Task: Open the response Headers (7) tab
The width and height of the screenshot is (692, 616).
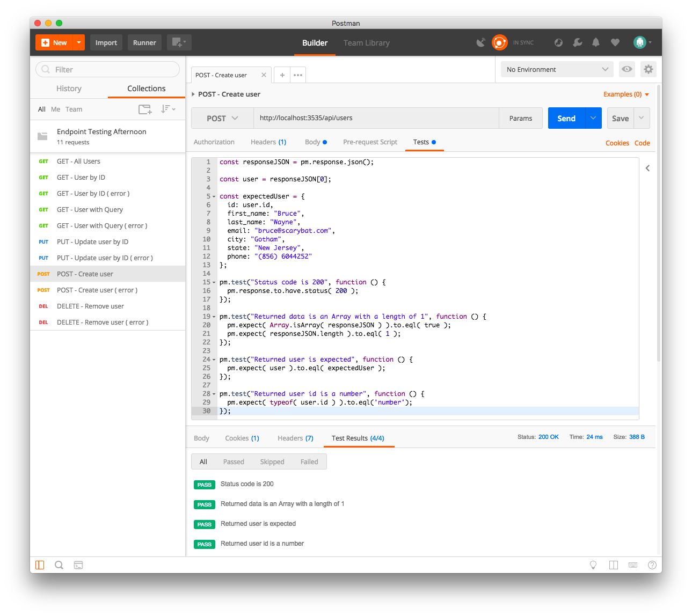Action: click(295, 438)
